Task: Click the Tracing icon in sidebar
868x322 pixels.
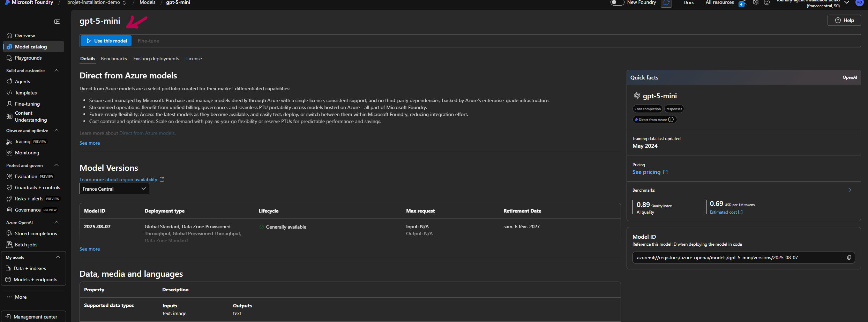Action: click(9, 141)
